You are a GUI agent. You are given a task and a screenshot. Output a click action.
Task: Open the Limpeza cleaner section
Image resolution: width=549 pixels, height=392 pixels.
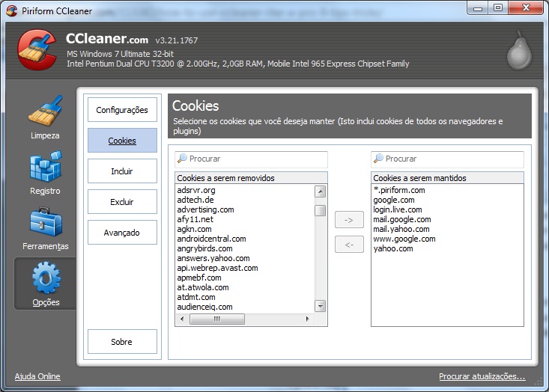coord(45,117)
